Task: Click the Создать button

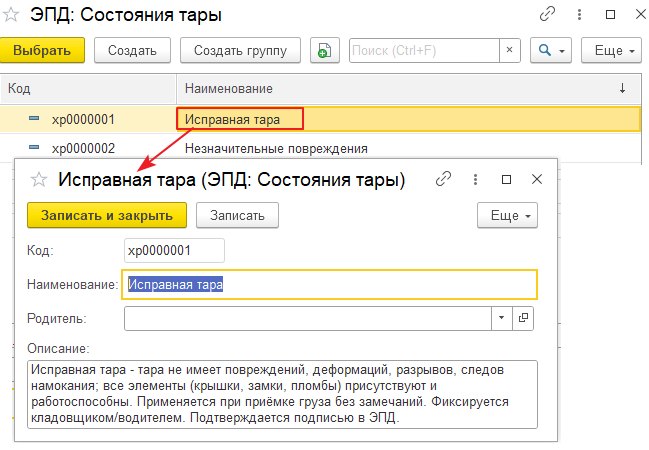Action: tap(132, 51)
